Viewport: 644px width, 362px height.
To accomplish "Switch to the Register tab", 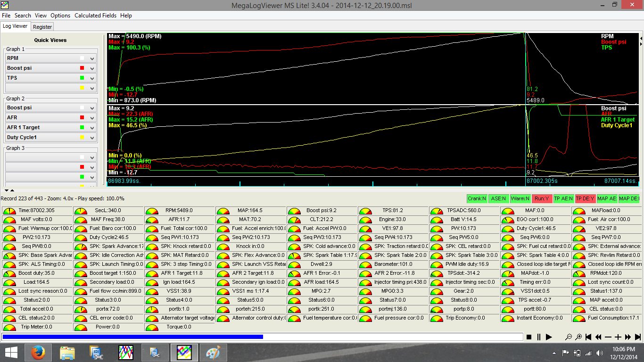I will click(x=42, y=27).
